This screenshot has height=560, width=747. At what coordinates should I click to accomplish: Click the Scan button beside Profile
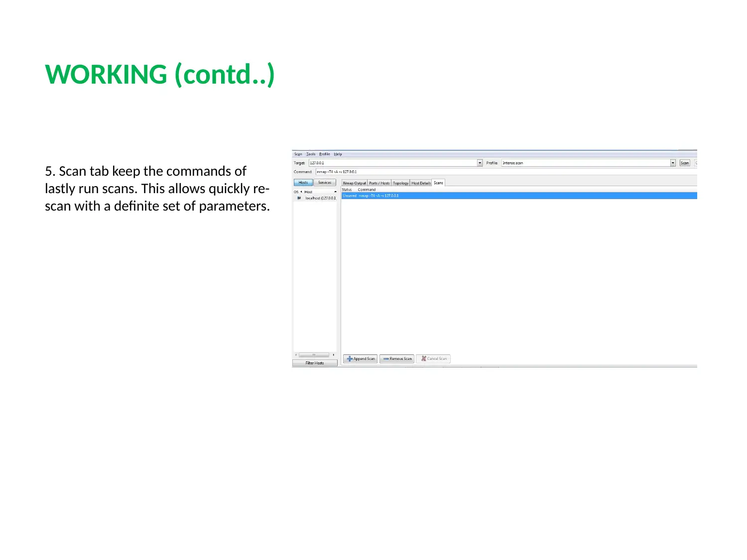coord(685,163)
